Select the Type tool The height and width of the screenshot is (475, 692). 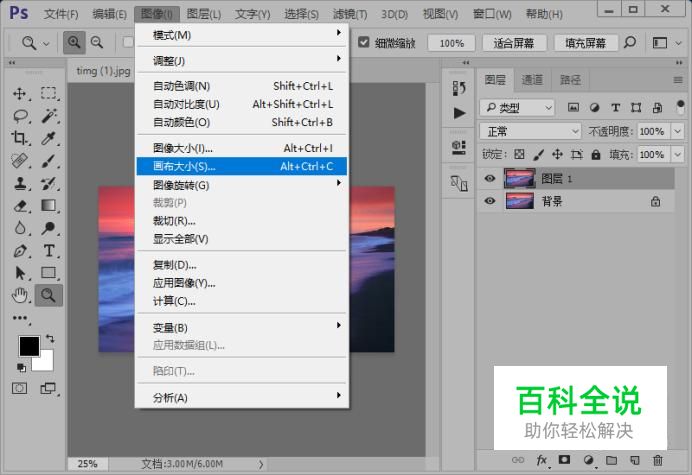[x=49, y=251]
